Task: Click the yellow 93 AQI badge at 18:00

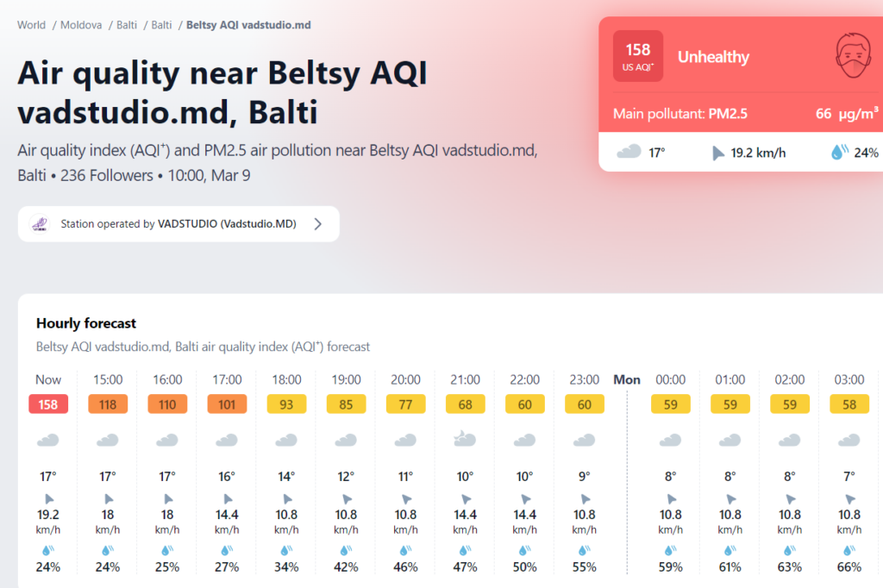Action: (x=286, y=404)
